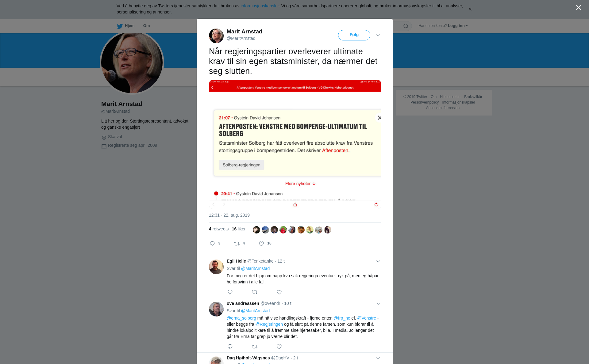Open the Om menu item
Image resolution: width=589 pixels, height=364 pixels.
(x=146, y=26)
